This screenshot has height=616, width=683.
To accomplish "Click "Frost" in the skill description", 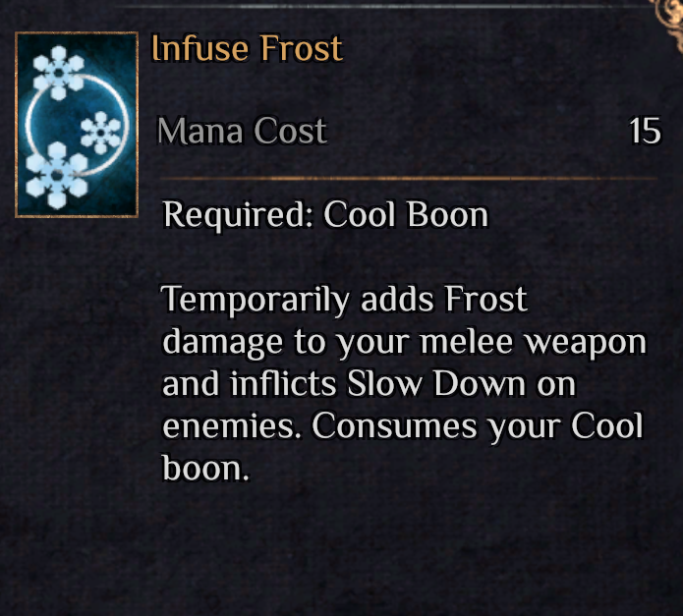I will pyautogui.click(x=486, y=300).
